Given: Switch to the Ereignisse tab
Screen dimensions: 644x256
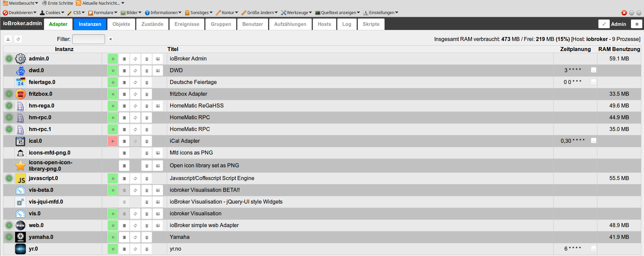Looking at the screenshot, I should pyautogui.click(x=187, y=24).
